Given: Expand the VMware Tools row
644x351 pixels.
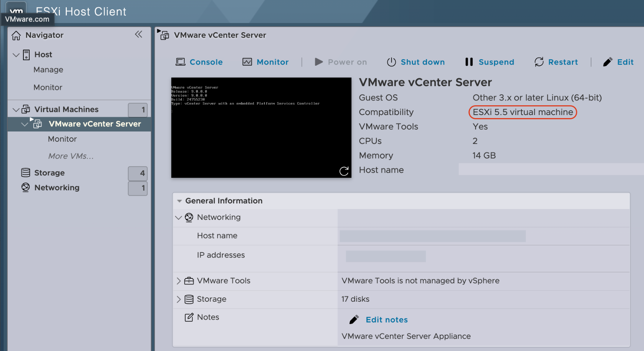Looking at the screenshot, I should [179, 281].
